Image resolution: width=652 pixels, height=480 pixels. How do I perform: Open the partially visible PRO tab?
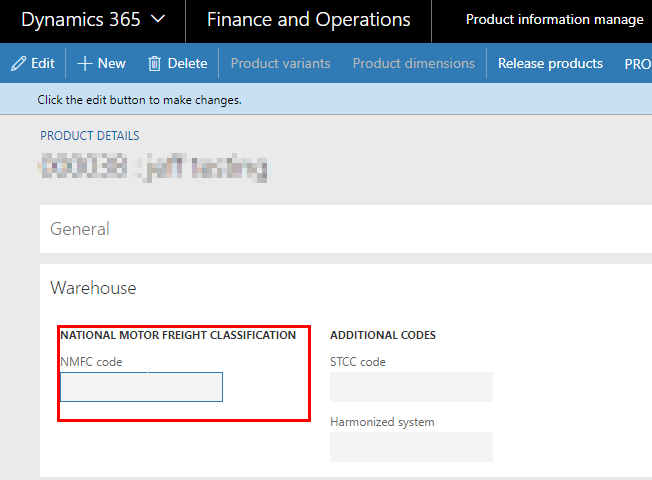click(637, 63)
